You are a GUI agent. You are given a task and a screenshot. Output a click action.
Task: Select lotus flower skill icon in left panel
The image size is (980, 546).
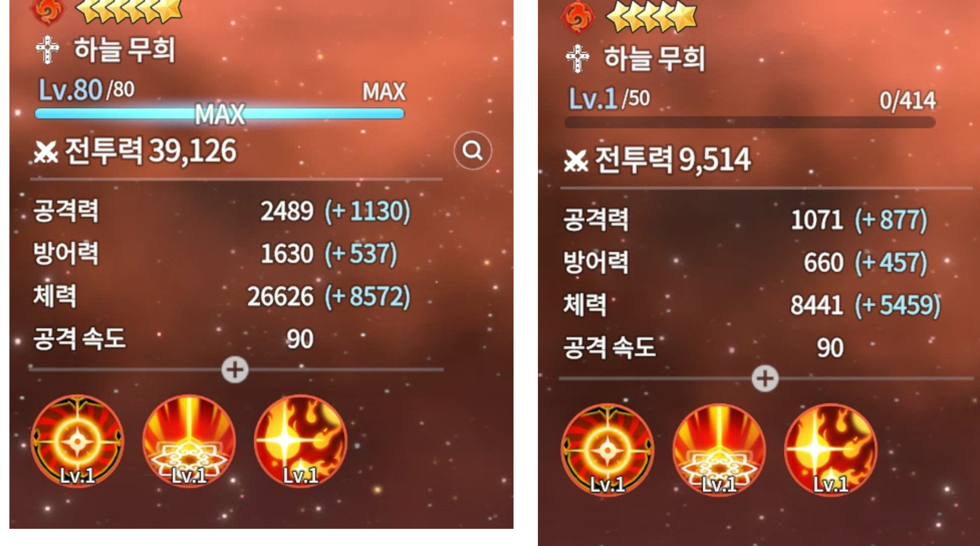(x=189, y=441)
